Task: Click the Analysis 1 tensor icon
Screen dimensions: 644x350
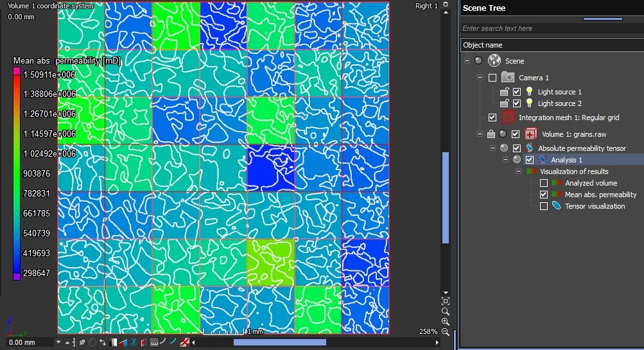Action: [x=543, y=159]
